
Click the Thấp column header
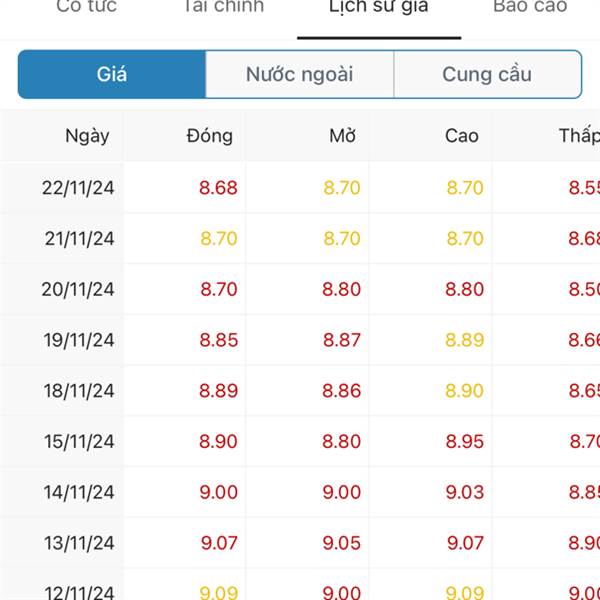580,136
